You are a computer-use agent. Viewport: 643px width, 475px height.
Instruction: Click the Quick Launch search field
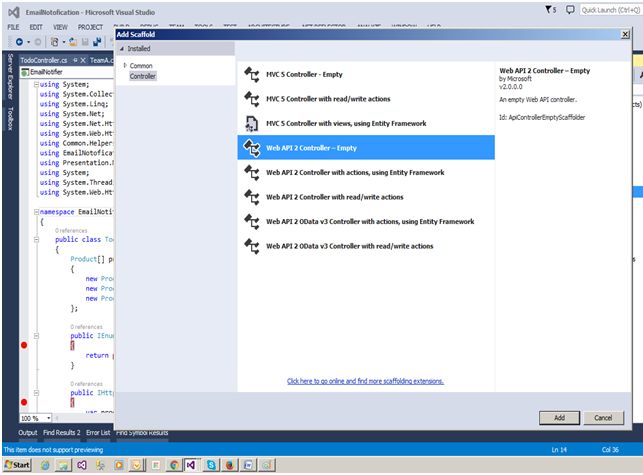pyautogui.click(x=611, y=10)
